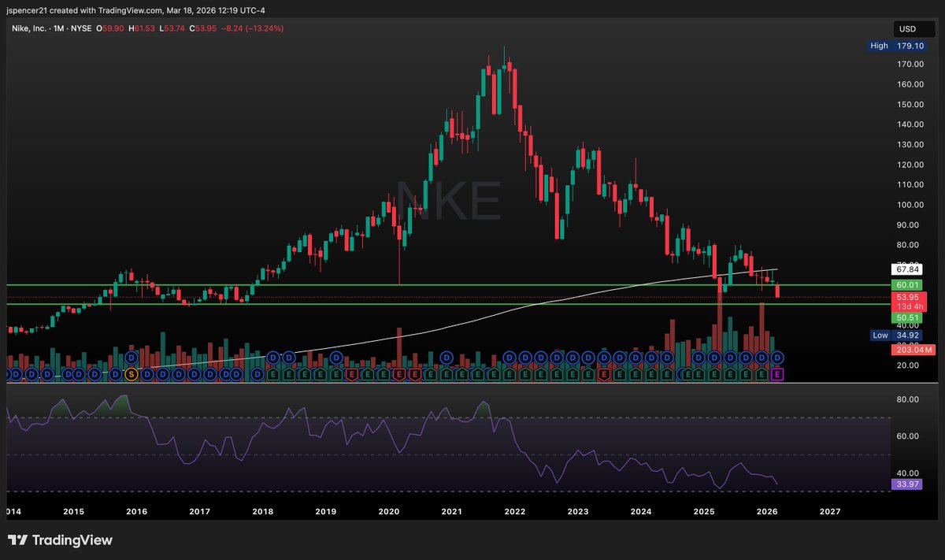The width and height of the screenshot is (945, 560).
Task: Click the TradingView logo
Action: pos(60,540)
